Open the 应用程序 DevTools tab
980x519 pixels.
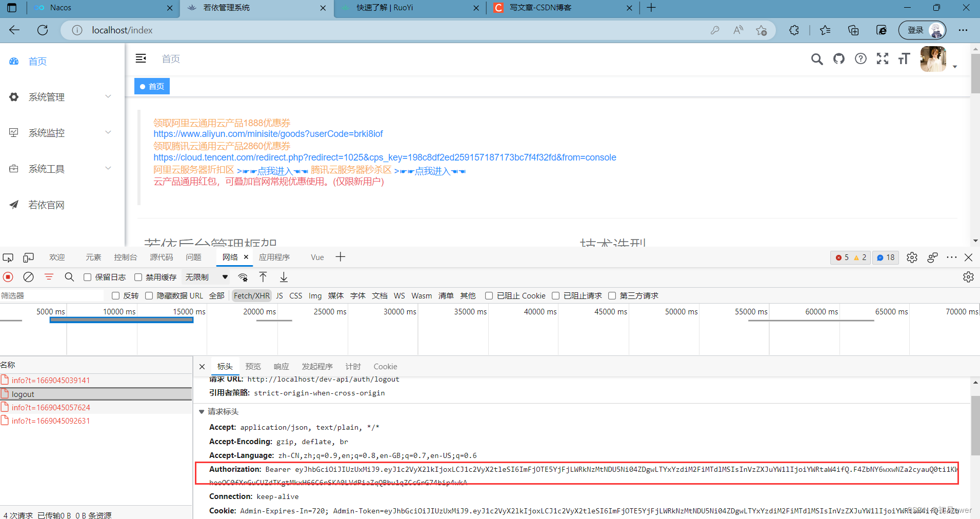pyautogui.click(x=274, y=257)
